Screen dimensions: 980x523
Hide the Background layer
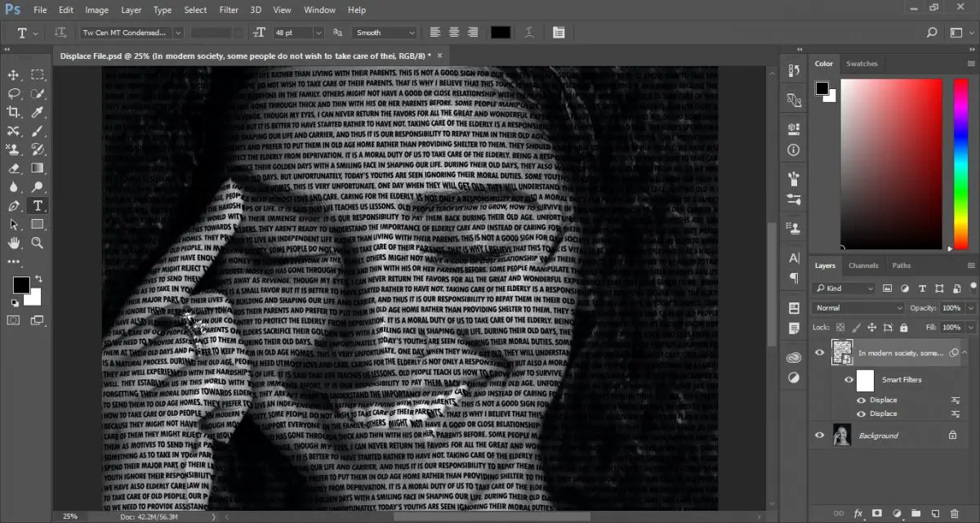819,435
